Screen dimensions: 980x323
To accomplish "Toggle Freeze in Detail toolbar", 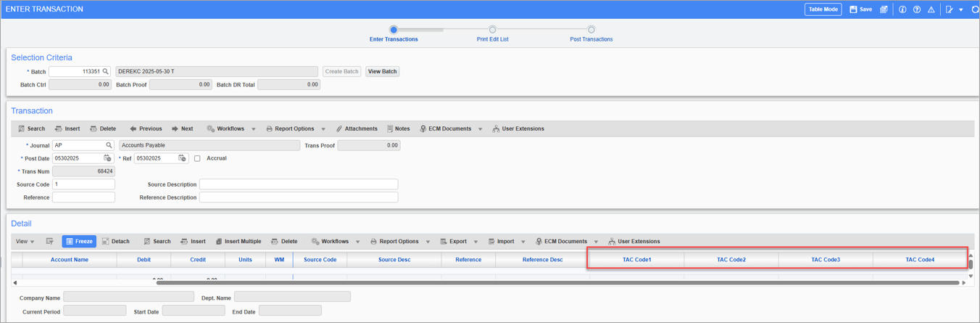I will tap(79, 242).
